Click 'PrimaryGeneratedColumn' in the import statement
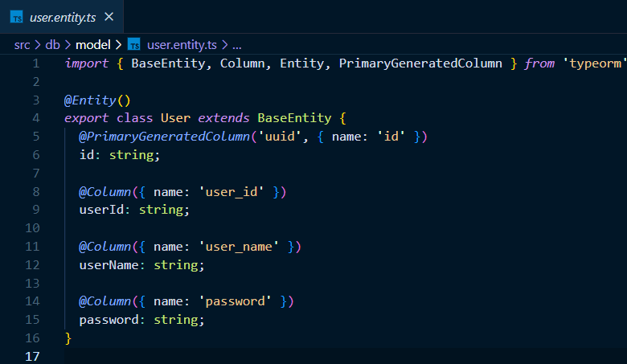This screenshot has width=627, height=364. pos(420,63)
